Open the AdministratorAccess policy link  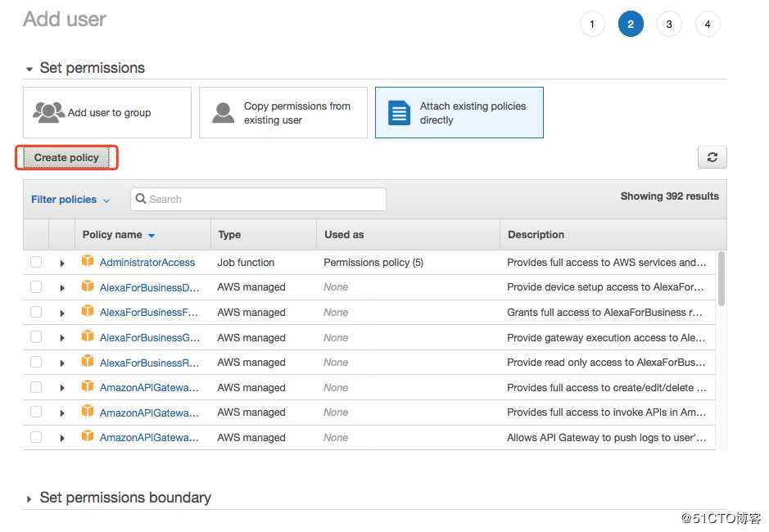click(x=147, y=263)
